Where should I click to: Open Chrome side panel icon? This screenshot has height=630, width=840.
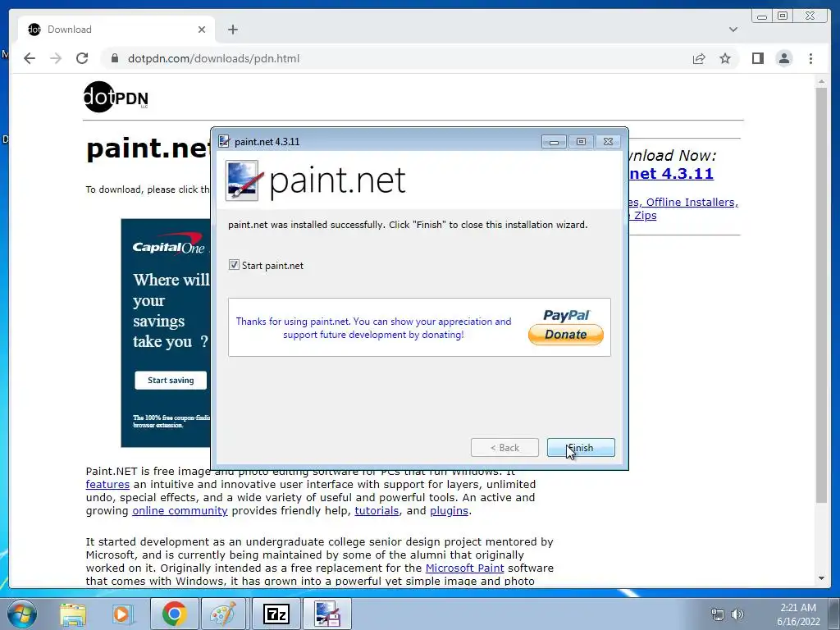pos(757,58)
